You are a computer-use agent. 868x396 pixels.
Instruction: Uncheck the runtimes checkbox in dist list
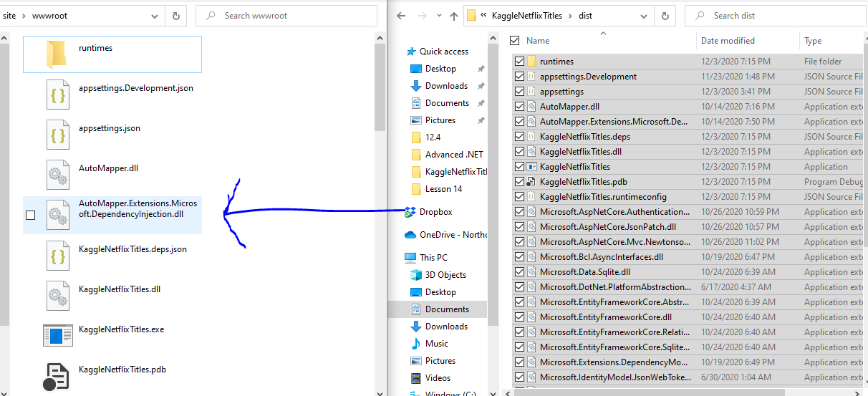(519, 62)
